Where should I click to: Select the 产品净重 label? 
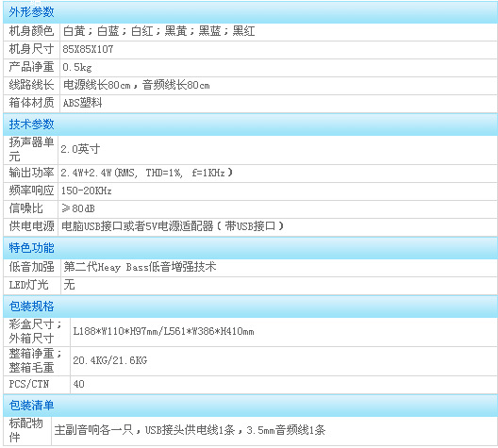(x=31, y=67)
